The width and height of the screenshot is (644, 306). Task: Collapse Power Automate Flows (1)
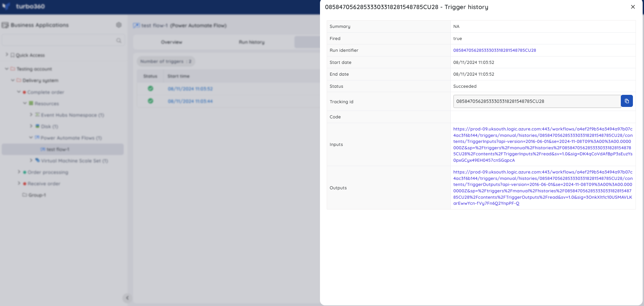point(31,137)
